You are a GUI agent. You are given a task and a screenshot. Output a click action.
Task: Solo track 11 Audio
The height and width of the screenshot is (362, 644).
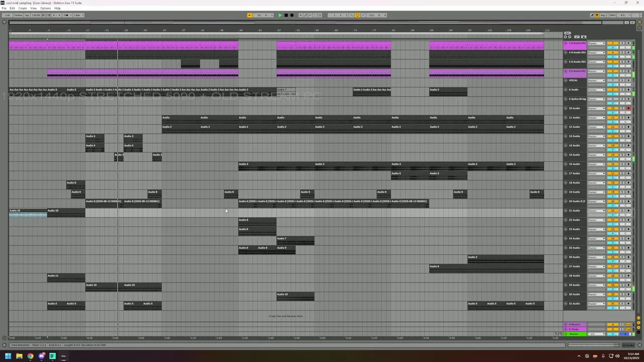(622, 118)
